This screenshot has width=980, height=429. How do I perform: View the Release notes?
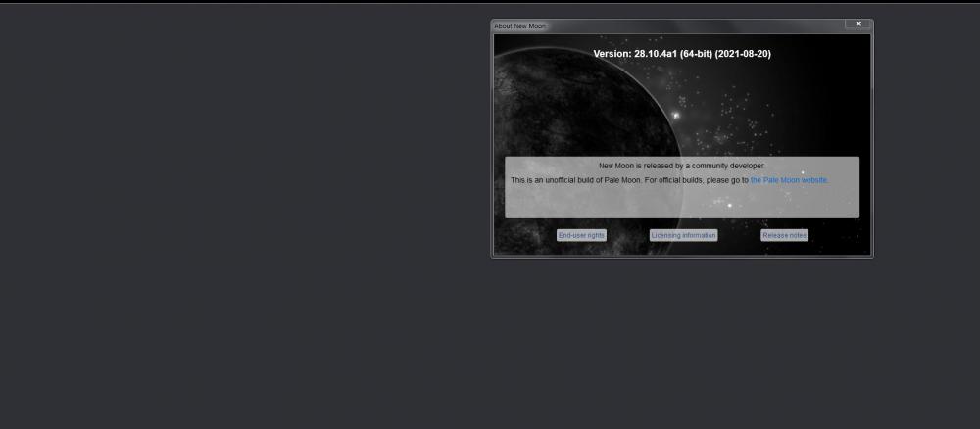[x=784, y=235]
